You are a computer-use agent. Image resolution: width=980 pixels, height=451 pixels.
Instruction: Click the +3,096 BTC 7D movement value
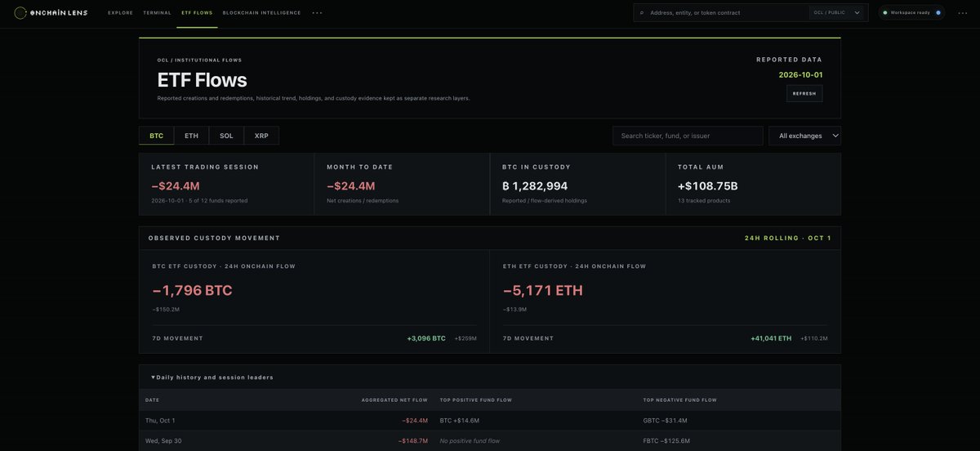(426, 338)
